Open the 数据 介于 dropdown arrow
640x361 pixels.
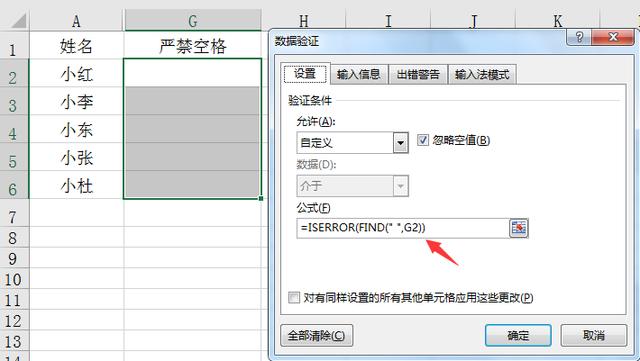[400, 186]
